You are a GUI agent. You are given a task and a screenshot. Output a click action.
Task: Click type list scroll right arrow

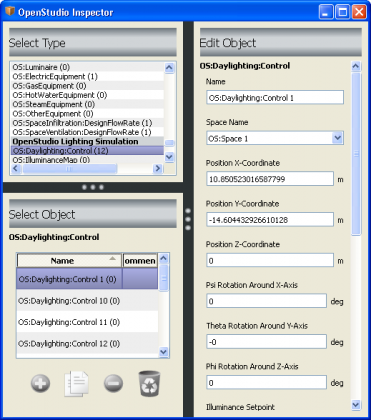(x=158, y=169)
